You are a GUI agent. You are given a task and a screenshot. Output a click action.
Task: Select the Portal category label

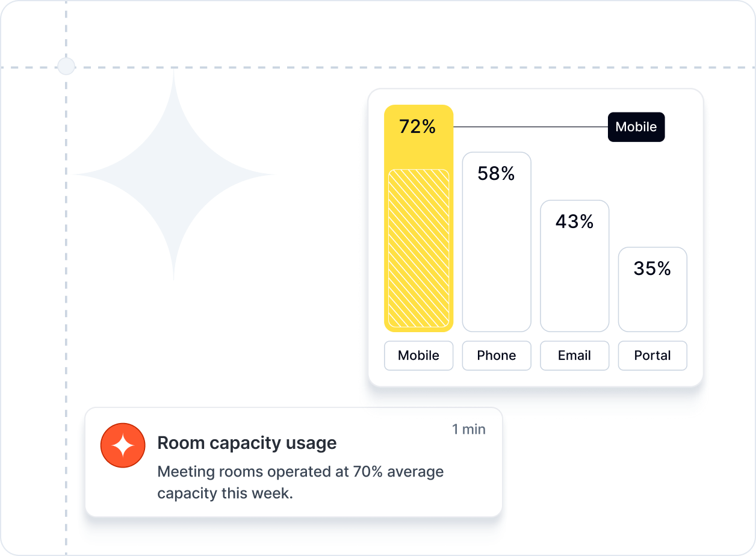[652, 356]
